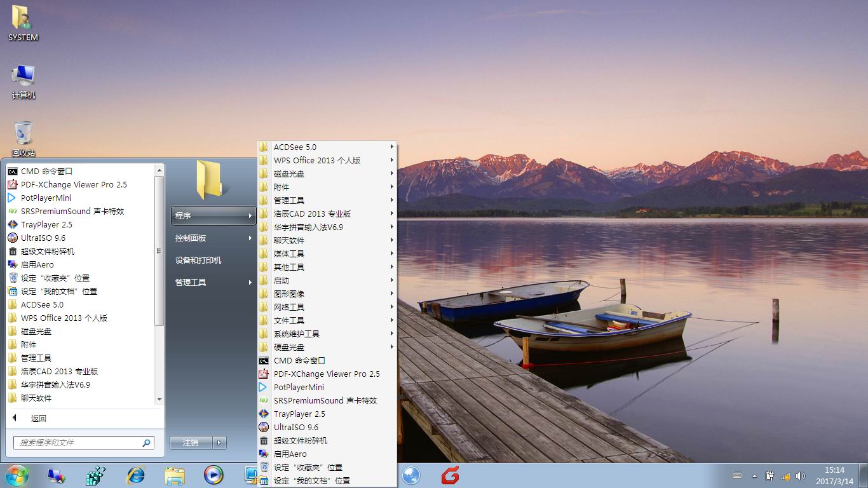Click the Start orb on the taskbar
This screenshot has width=868, height=488.
point(17,475)
